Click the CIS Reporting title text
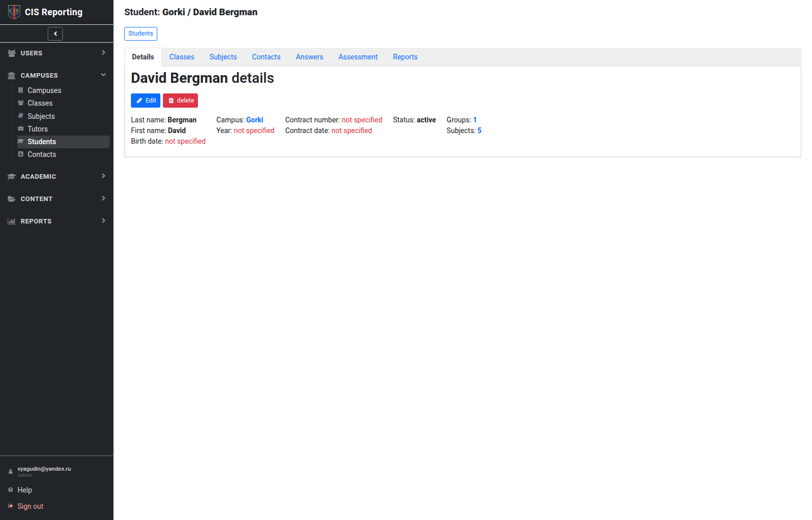 click(54, 12)
